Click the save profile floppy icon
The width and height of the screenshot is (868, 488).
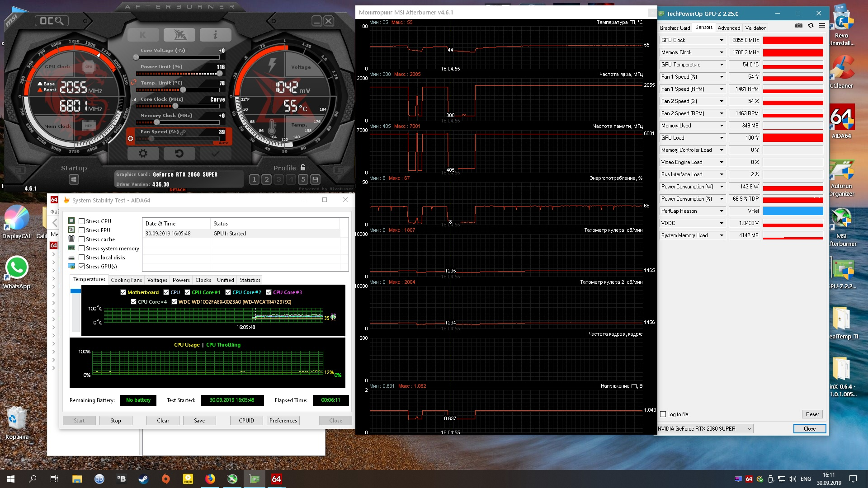point(316,179)
